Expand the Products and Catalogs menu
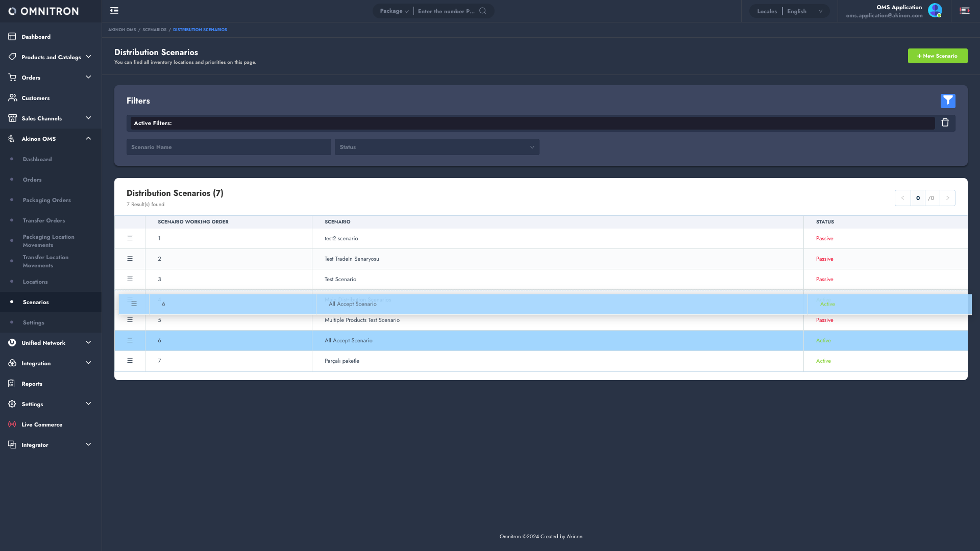This screenshot has height=551, width=980. click(51, 57)
